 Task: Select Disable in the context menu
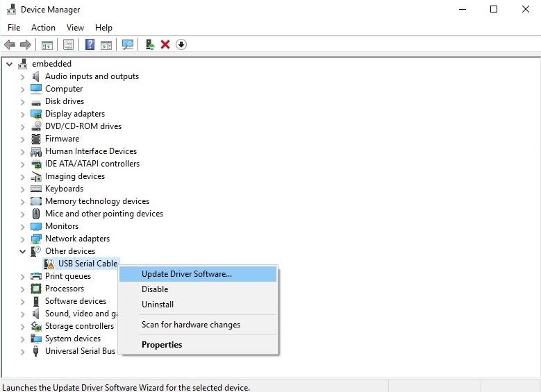(155, 289)
